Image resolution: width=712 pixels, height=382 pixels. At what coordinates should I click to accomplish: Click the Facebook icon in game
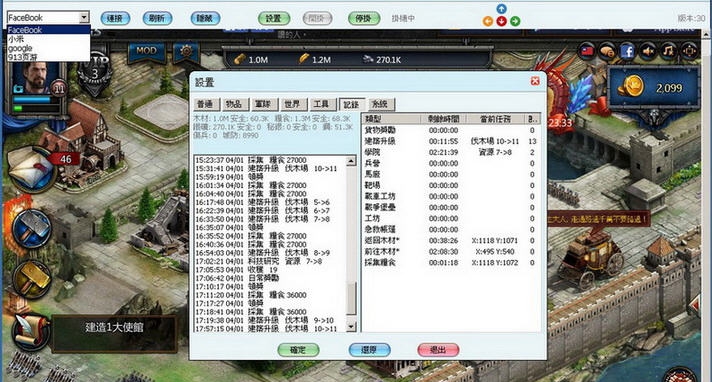coord(628,51)
